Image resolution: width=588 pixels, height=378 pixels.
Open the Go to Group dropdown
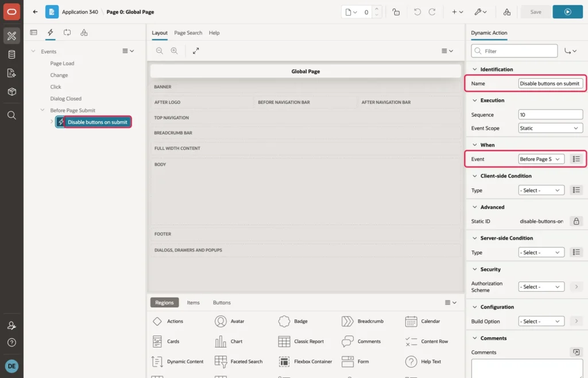(x=570, y=51)
